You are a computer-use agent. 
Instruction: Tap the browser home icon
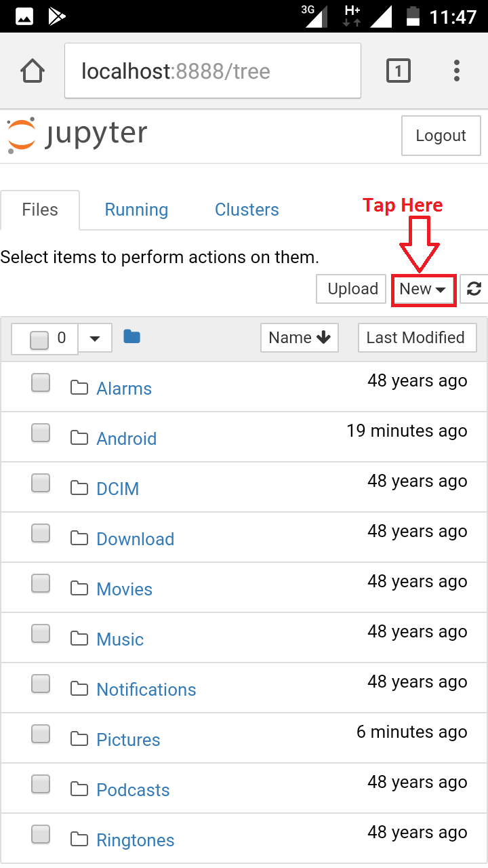click(x=32, y=70)
